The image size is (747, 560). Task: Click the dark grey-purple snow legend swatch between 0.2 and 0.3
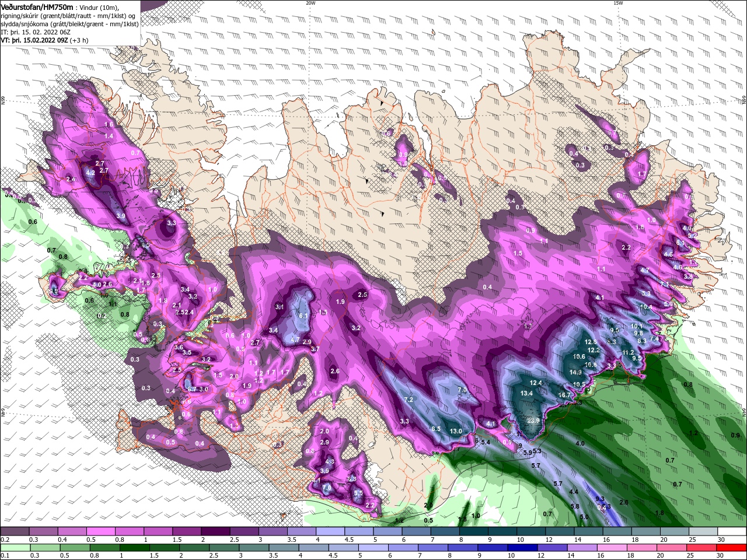14,531
